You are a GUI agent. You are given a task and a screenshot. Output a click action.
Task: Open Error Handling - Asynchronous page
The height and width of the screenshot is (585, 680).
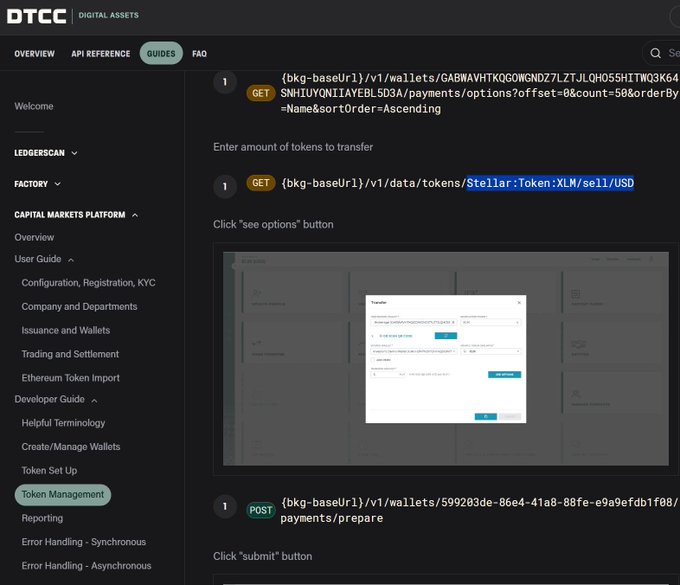coord(86,566)
